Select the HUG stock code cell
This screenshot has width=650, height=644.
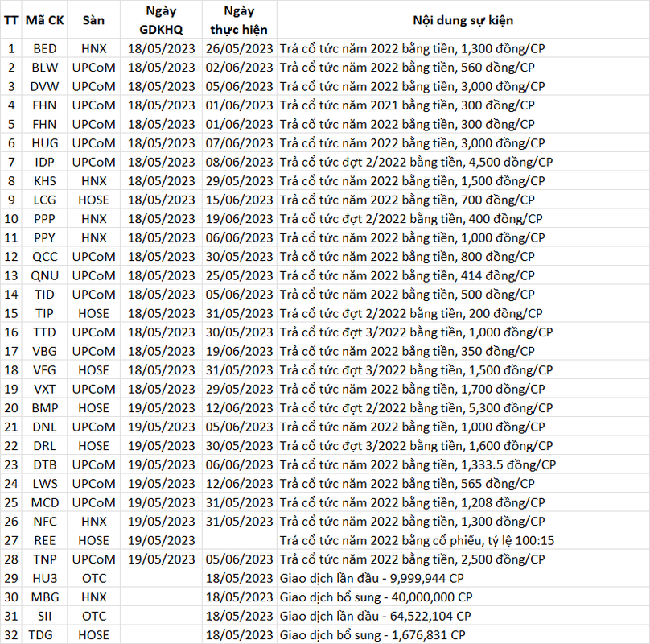pyautogui.click(x=44, y=143)
